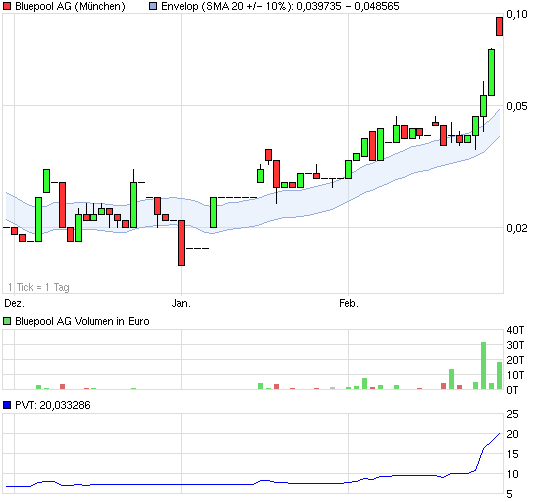Click the 0,05 price axis label
This screenshot has height=502, width=545.
click(517, 106)
